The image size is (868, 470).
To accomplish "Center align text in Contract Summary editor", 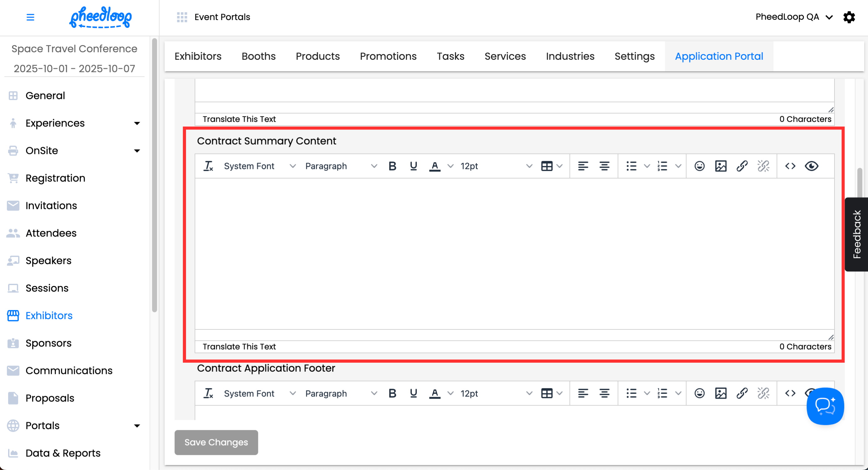I will click(x=604, y=166).
